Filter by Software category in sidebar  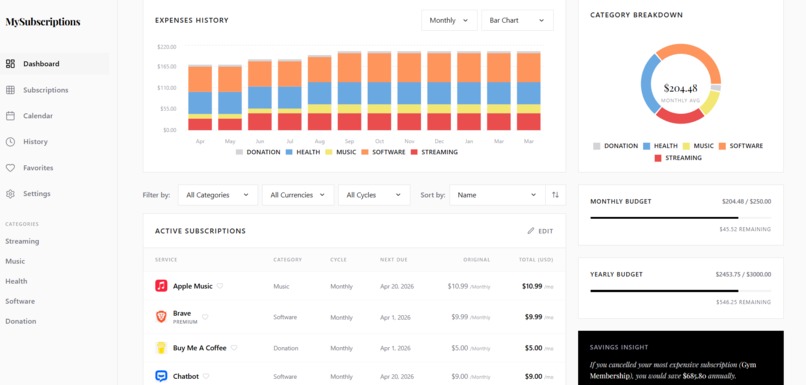coord(20,301)
